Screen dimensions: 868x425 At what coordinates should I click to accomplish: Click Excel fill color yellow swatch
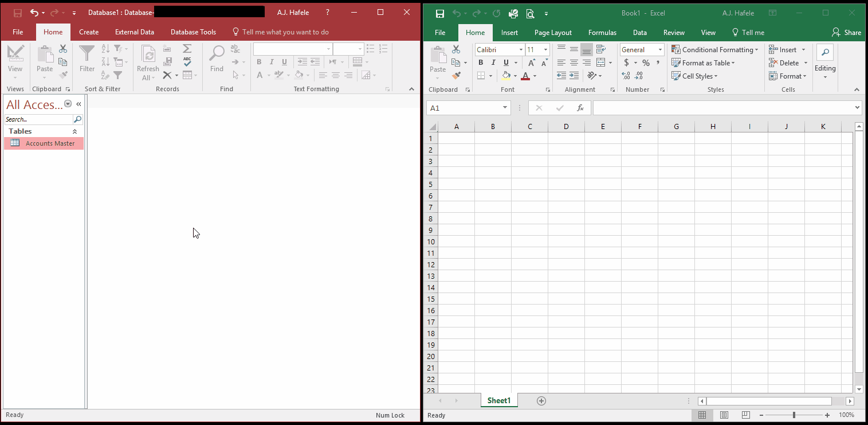506,76
